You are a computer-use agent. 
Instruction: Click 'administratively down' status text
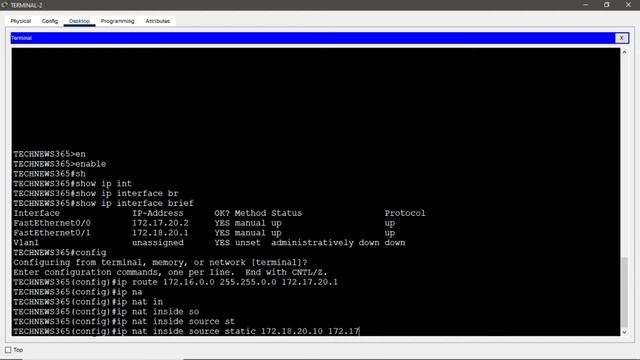tap(325, 242)
